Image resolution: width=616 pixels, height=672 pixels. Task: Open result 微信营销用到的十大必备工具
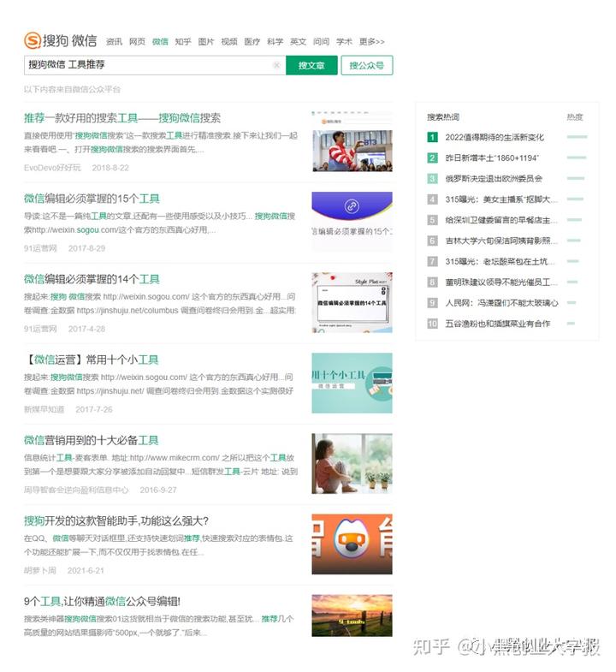[x=92, y=440]
